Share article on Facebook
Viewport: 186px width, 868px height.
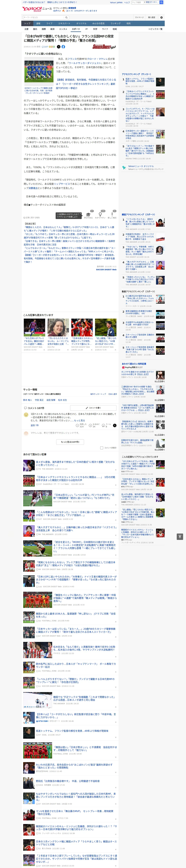point(63,47)
